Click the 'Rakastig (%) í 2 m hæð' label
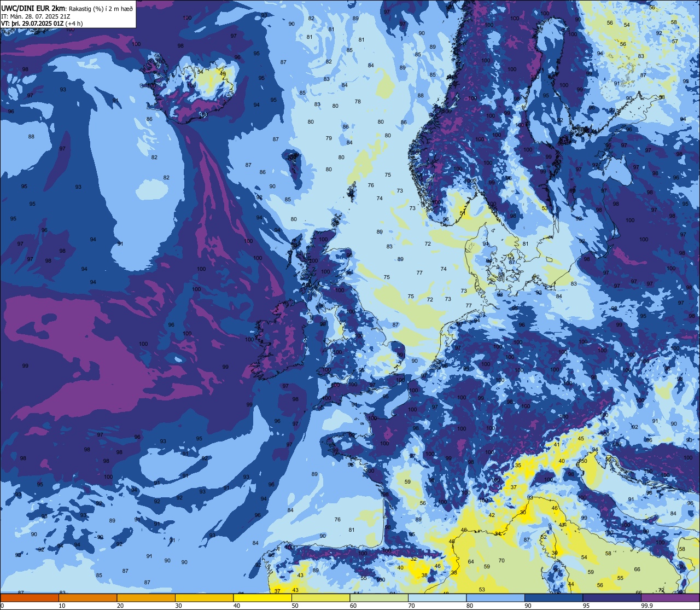The width and height of the screenshot is (700, 610). tap(101, 9)
